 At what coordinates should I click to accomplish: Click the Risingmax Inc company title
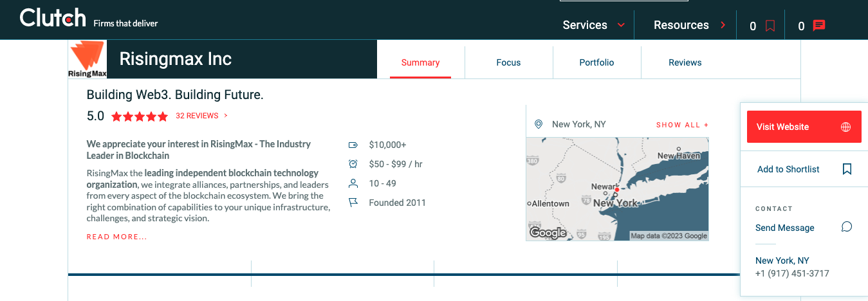click(x=175, y=59)
